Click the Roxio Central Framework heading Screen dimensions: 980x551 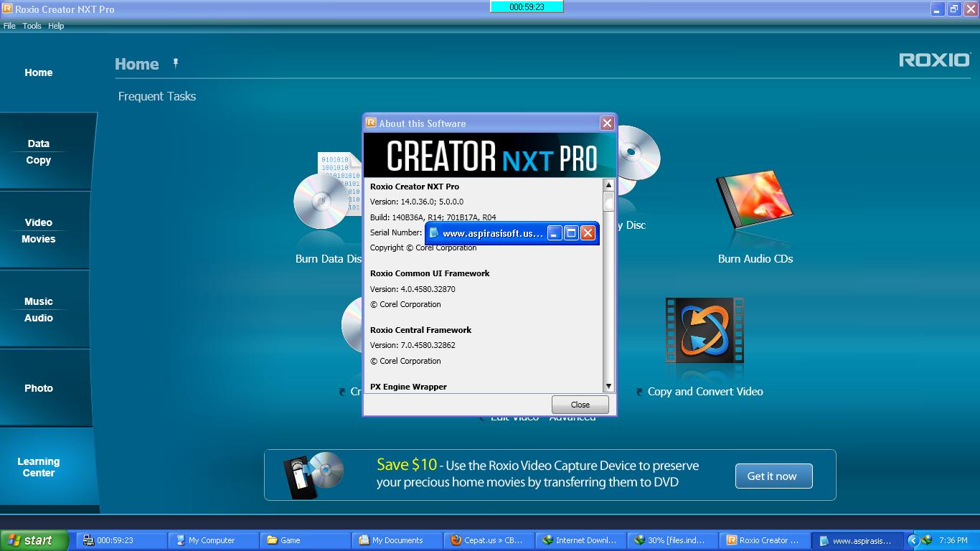(421, 330)
